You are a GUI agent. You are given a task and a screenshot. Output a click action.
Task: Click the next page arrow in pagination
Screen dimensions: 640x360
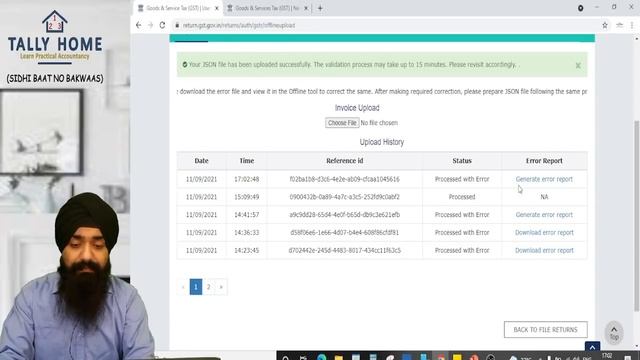point(221,287)
